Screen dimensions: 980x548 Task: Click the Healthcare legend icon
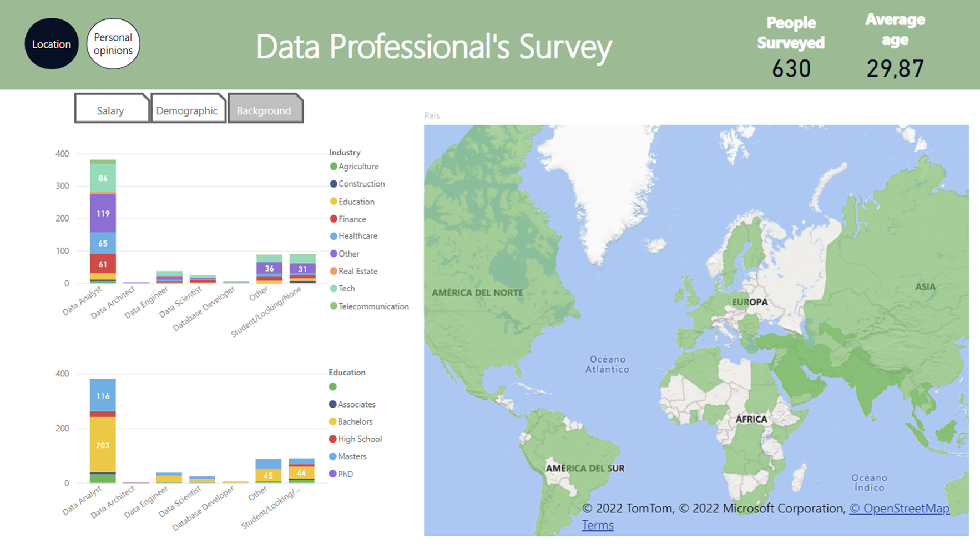click(334, 235)
